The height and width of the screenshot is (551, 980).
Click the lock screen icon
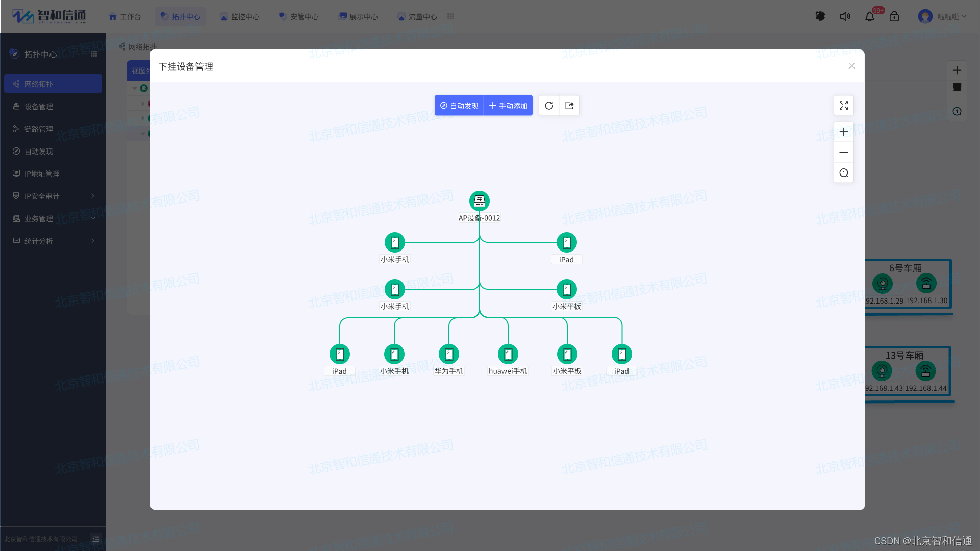point(894,17)
